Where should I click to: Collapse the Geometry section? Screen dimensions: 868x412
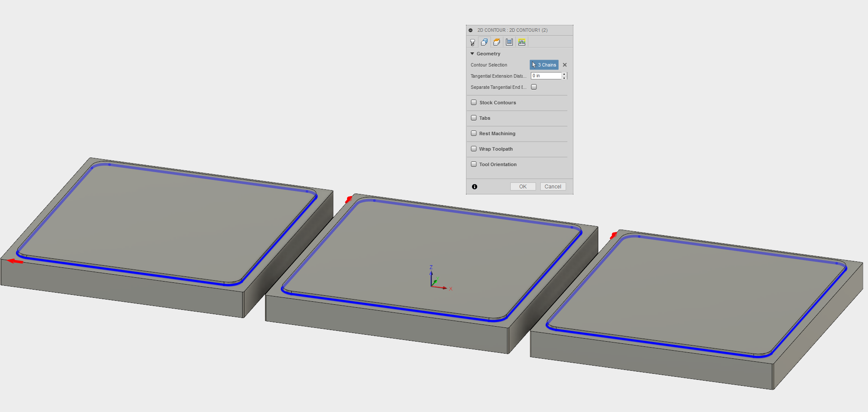[472, 54]
